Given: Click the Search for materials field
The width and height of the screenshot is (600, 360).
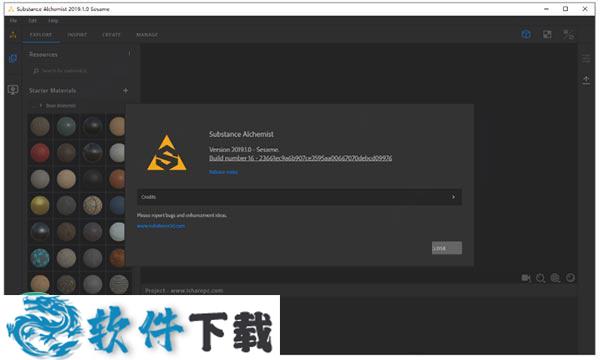Looking at the screenshot, I should pyautogui.click(x=80, y=71).
